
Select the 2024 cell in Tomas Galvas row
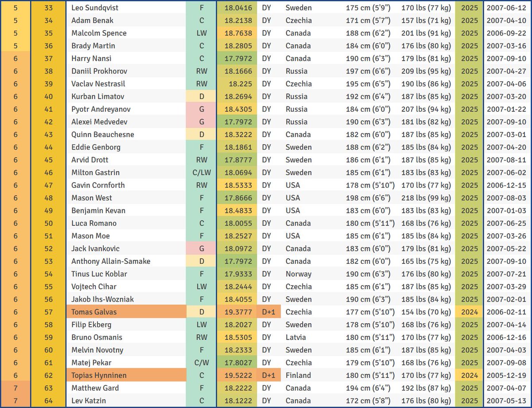click(469, 312)
